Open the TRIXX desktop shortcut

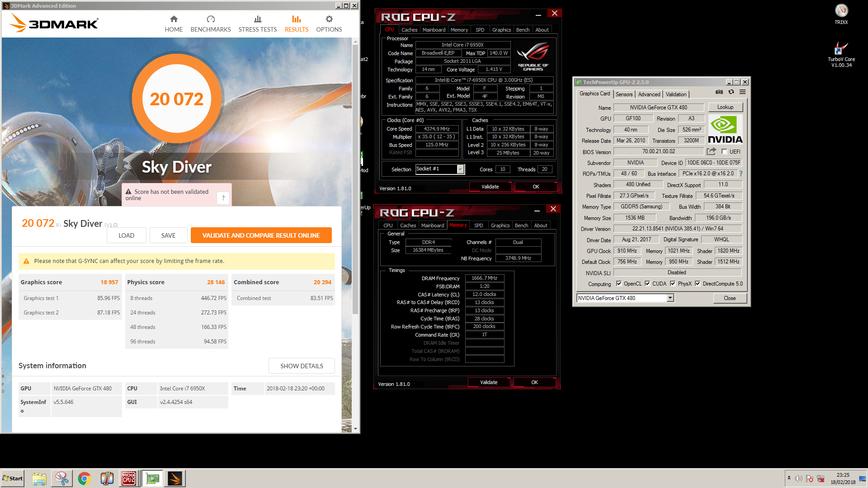coord(841,14)
